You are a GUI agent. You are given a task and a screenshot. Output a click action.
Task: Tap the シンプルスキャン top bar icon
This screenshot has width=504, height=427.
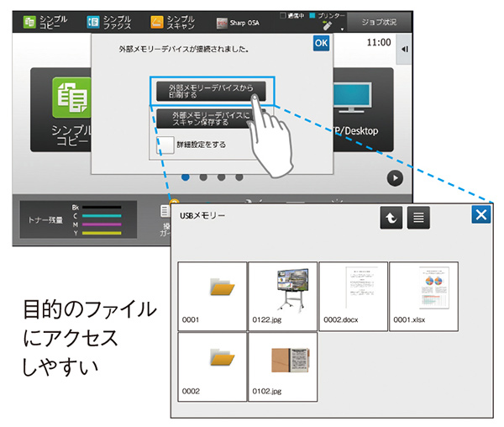pos(157,21)
